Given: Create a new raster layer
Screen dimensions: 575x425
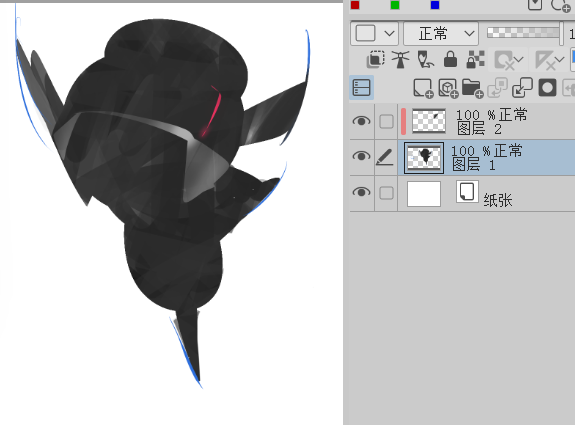Looking at the screenshot, I should point(423,88).
